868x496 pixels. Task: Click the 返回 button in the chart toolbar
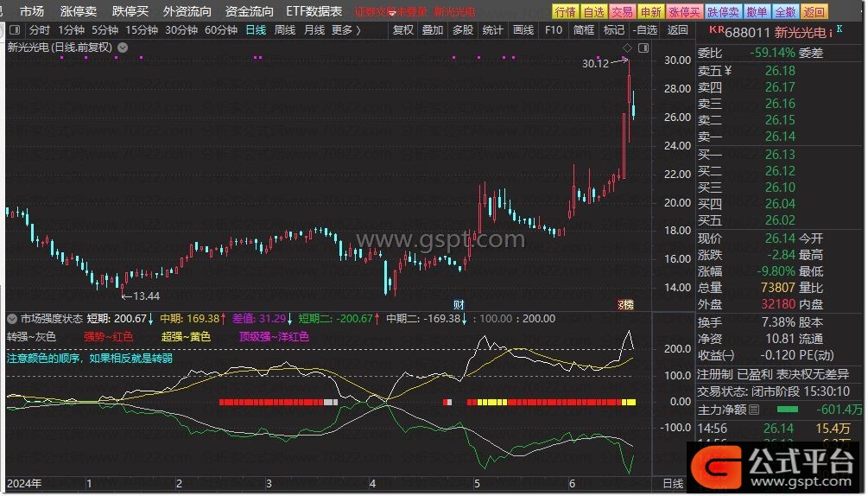point(678,30)
